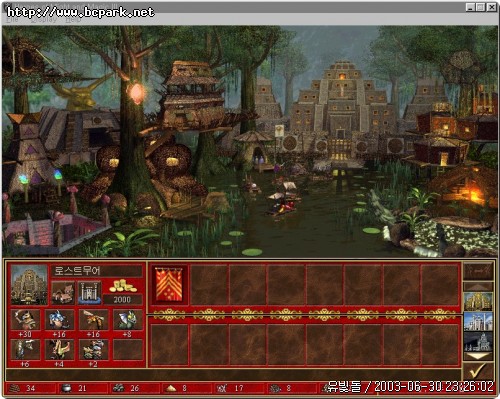500x399 pixels.
Task: Click the Gnoll creature icon showing +30
Action: (x=25, y=320)
